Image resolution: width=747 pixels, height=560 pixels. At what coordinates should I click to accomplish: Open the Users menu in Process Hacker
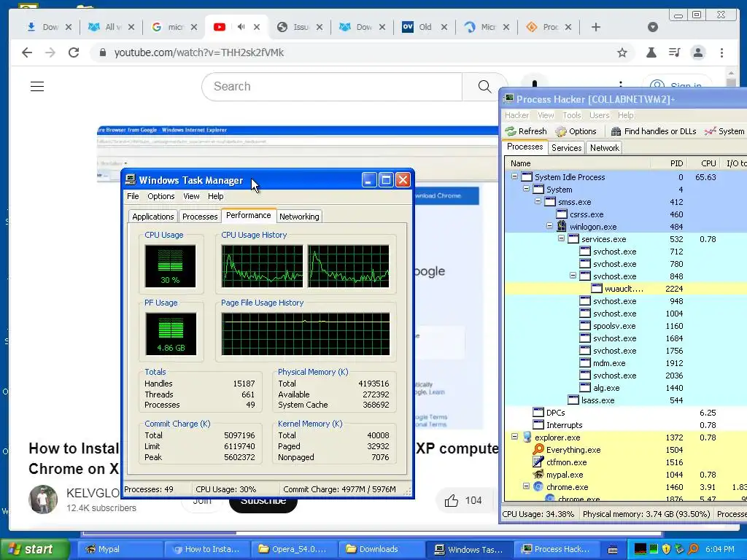click(599, 115)
